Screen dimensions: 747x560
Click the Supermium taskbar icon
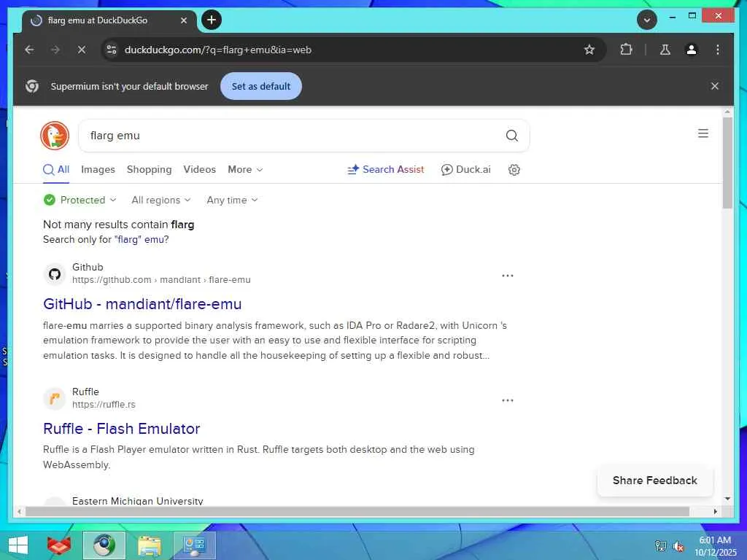pyautogui.click(x=104, y=545)
